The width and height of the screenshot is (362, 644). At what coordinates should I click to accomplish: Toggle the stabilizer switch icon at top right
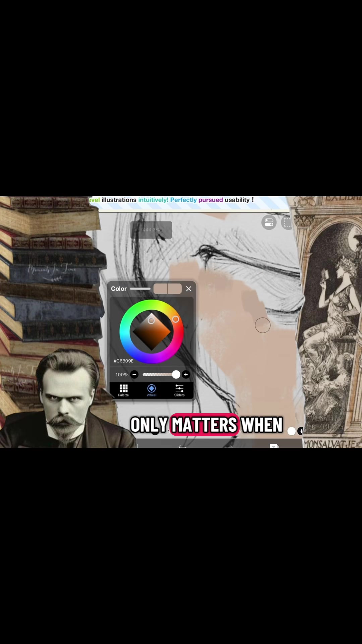269,222
